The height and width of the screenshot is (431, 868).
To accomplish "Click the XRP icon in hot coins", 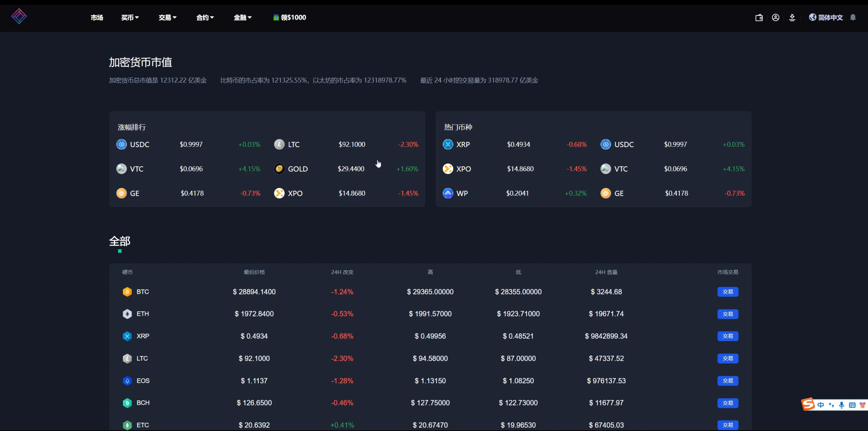I will (448, 145).
